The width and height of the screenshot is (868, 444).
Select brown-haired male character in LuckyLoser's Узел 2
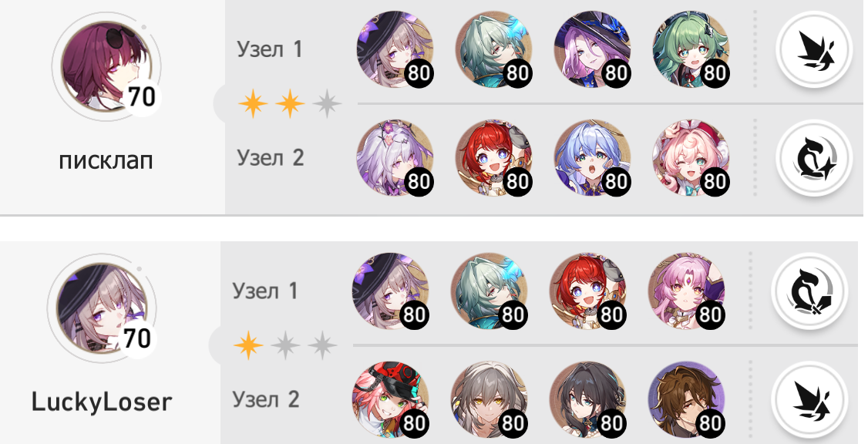(x=686, y=400)
